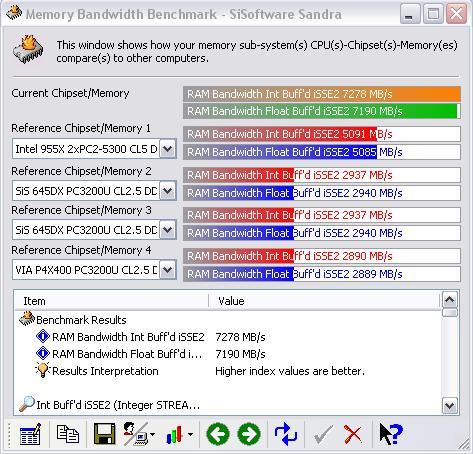Open Reference Chipset/Memory 2 dropdown
This screenshot has width=473, height=454.
(x=168, y=191)
